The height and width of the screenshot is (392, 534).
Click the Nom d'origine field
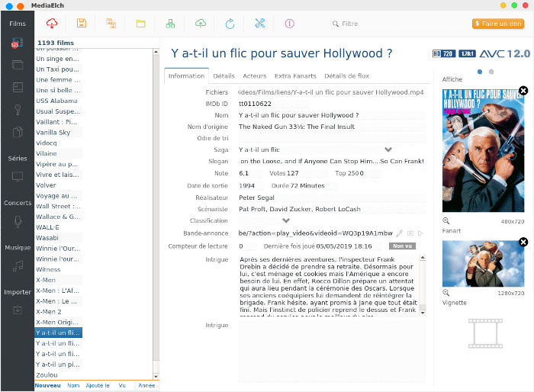point(332,127)
